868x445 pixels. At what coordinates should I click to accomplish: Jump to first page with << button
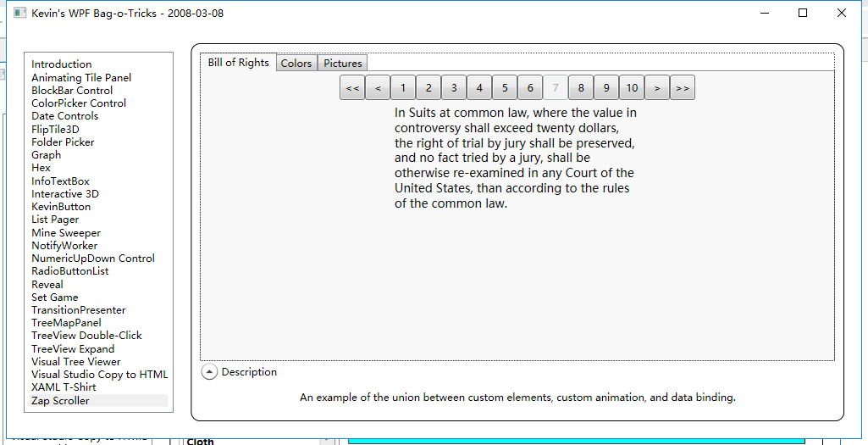point(352,88)
